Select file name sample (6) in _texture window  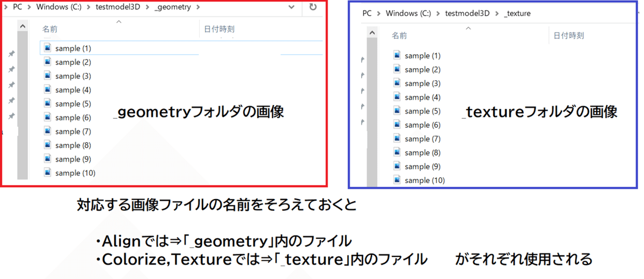(x=422, y=125)
